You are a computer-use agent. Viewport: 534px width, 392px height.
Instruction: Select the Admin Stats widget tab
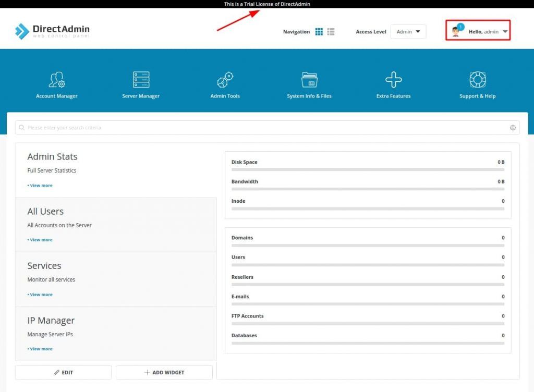tap(116, 170)
